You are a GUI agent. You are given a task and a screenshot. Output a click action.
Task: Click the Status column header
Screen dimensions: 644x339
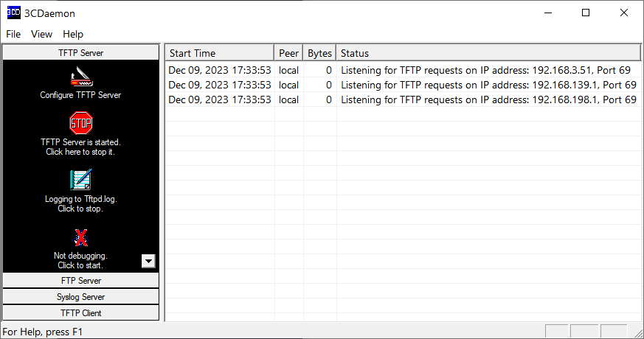[488, 53]
